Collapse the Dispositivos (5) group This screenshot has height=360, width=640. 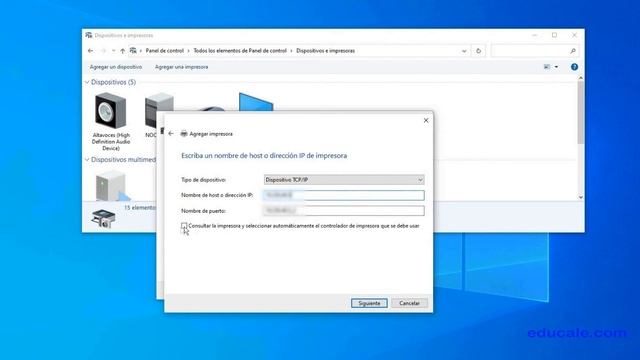[x=87, y=82]
